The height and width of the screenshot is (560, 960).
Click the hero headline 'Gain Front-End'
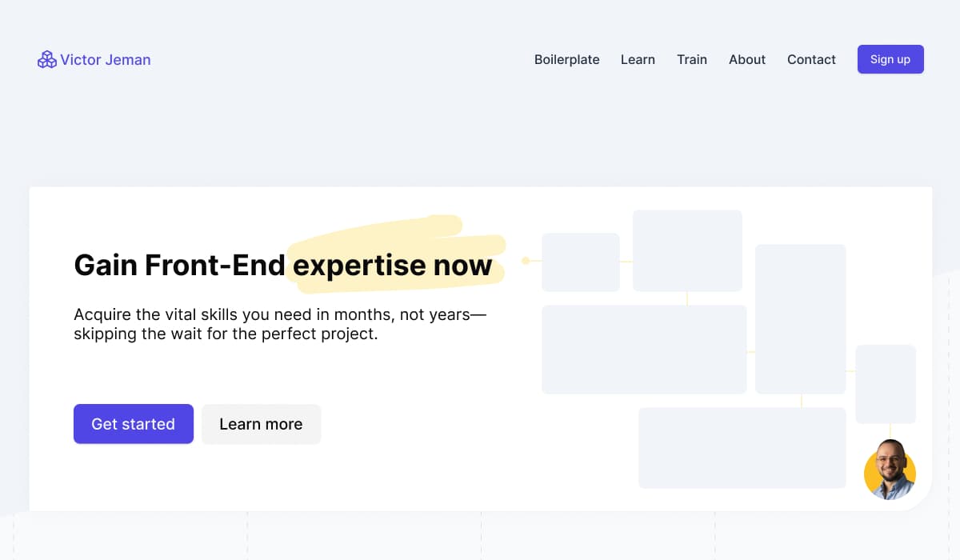tap(178, 266)
